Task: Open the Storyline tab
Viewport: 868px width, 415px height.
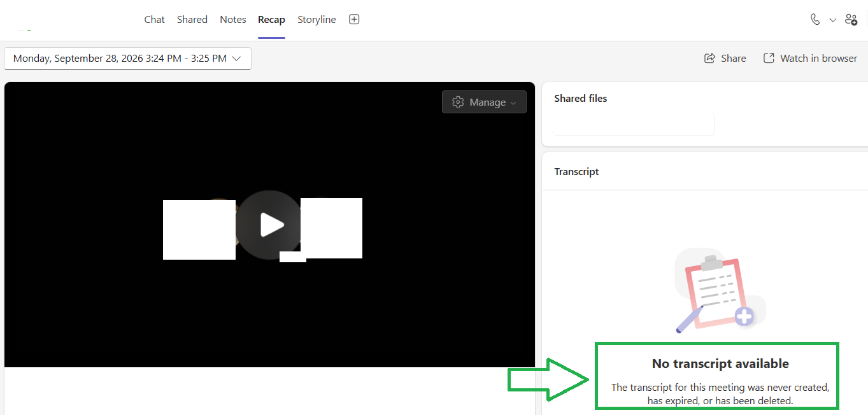Action: (317, 20)
